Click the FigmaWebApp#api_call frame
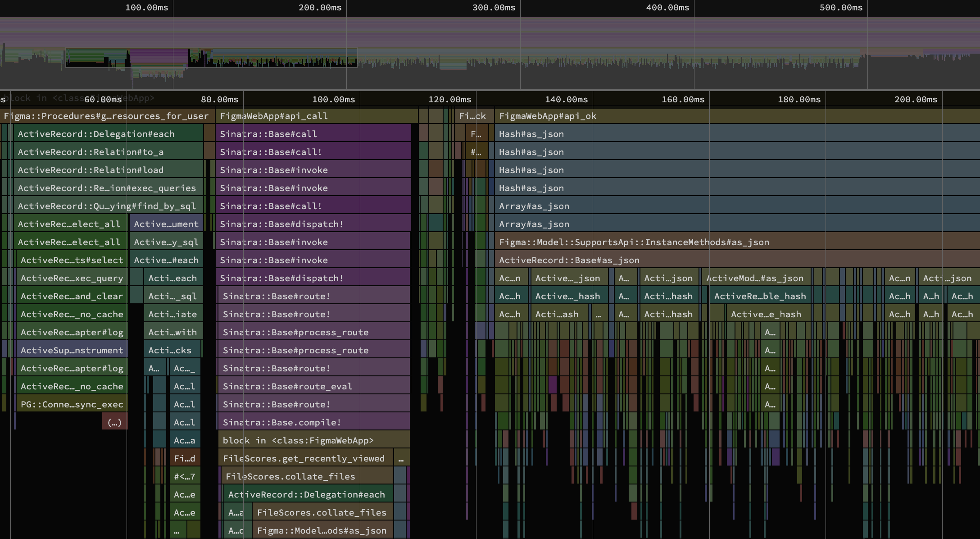Screen dimensions: 980x539 click(x=317, y=116)
